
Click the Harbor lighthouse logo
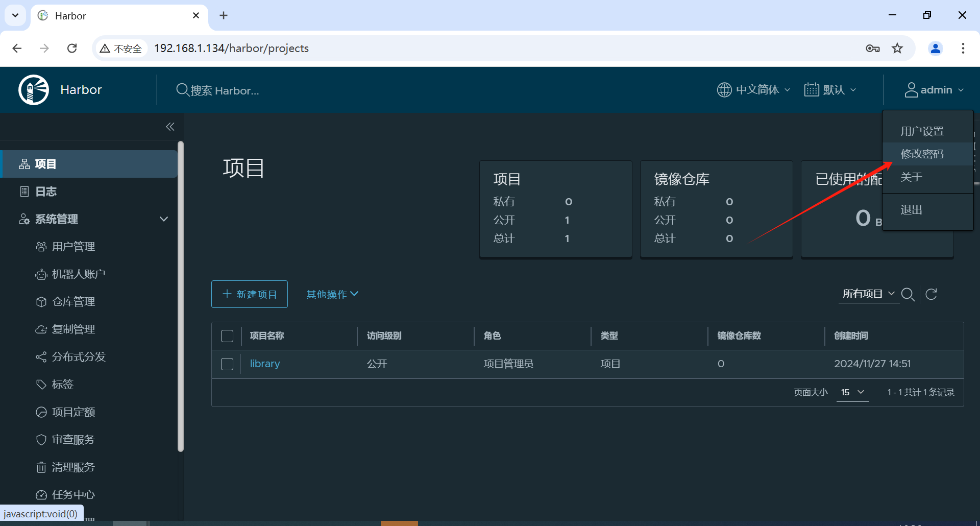pyautogui.click(x=34, y=90)
